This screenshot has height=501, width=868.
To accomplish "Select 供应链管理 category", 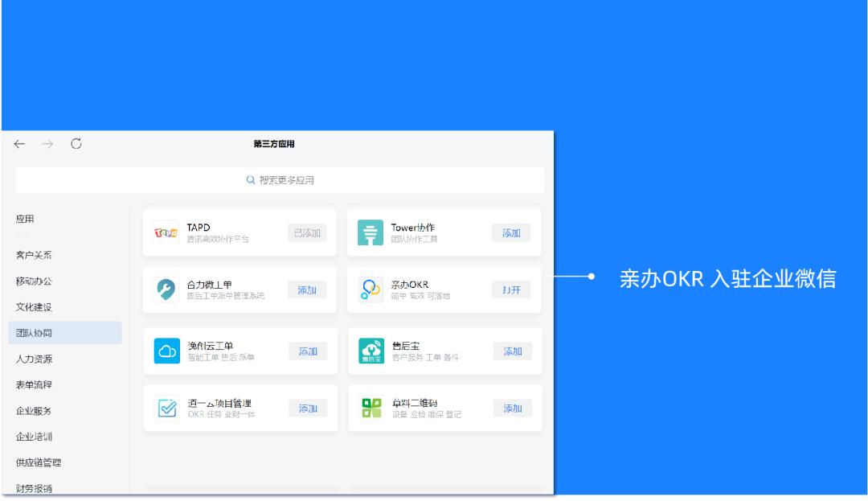I will [39, 463].
